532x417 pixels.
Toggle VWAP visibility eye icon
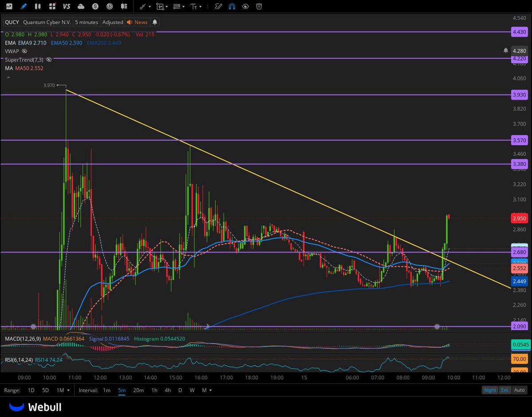[24, 51]
